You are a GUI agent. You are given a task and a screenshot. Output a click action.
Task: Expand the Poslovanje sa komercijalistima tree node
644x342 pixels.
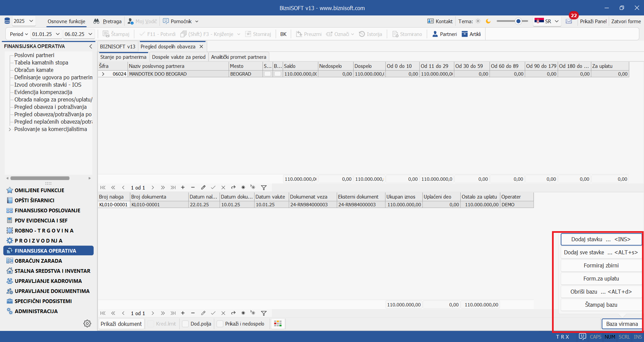click(10, 129)
